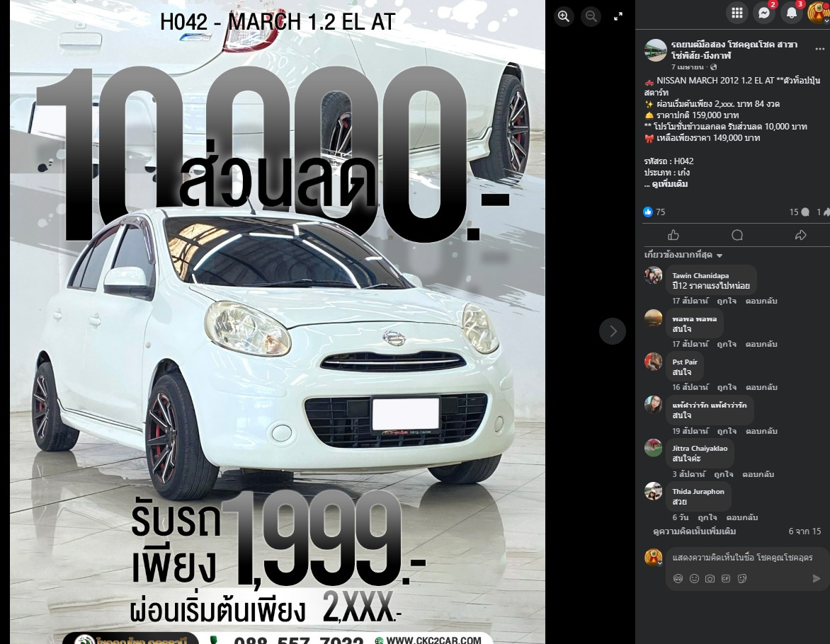This screenshot has height=644, width=830.
Task: Click the white Nissan March photo
Action: [278, 322]
